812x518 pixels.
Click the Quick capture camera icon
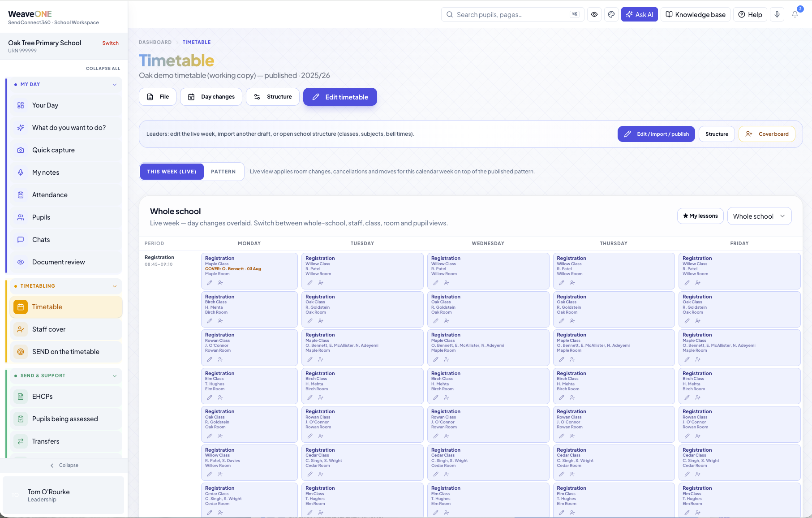(21, 150)
